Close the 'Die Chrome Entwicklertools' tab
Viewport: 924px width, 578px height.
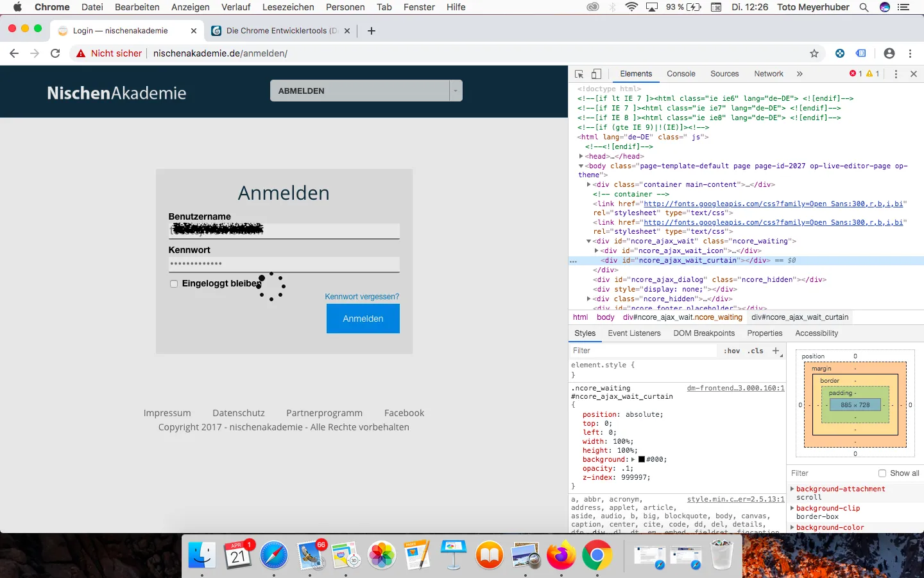[x=347, y=31]
